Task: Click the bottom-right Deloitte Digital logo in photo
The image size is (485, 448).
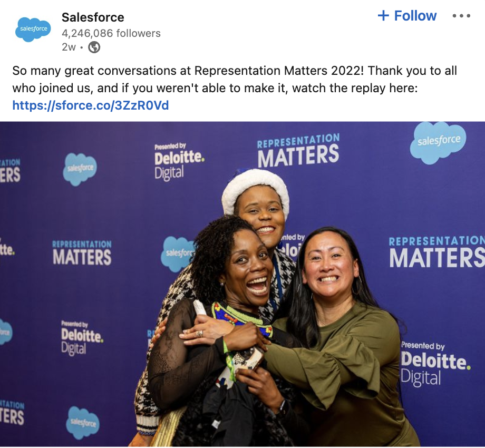Action: (435, 364)
